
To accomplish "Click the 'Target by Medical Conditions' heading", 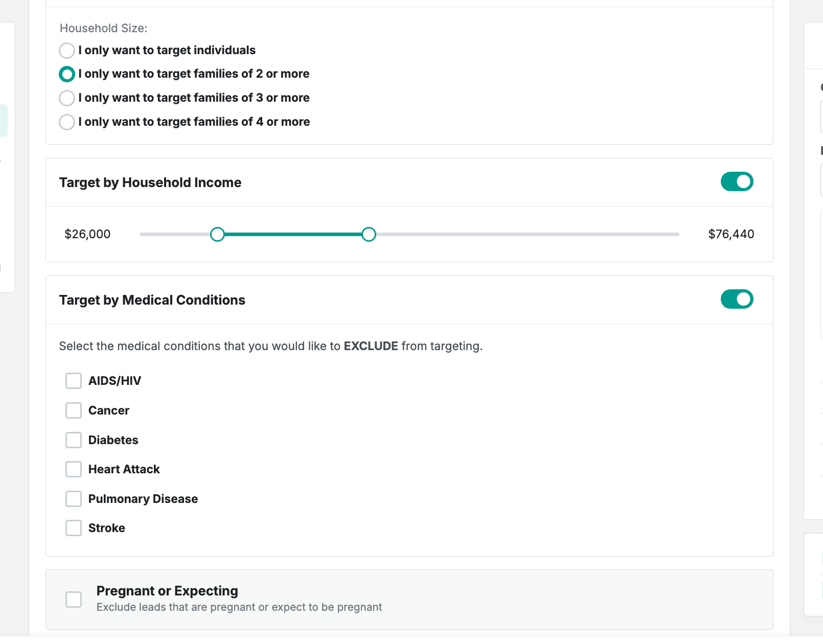I will (x=152, y=300).
